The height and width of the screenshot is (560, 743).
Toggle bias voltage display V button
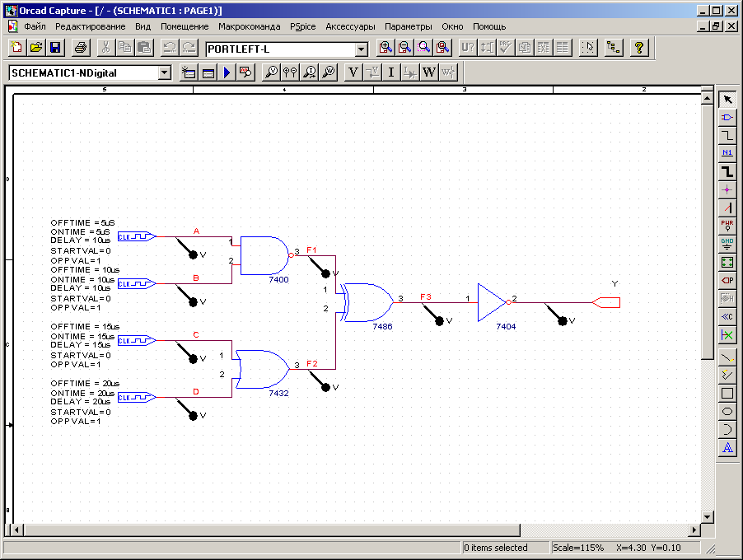[x=353, y=72]
